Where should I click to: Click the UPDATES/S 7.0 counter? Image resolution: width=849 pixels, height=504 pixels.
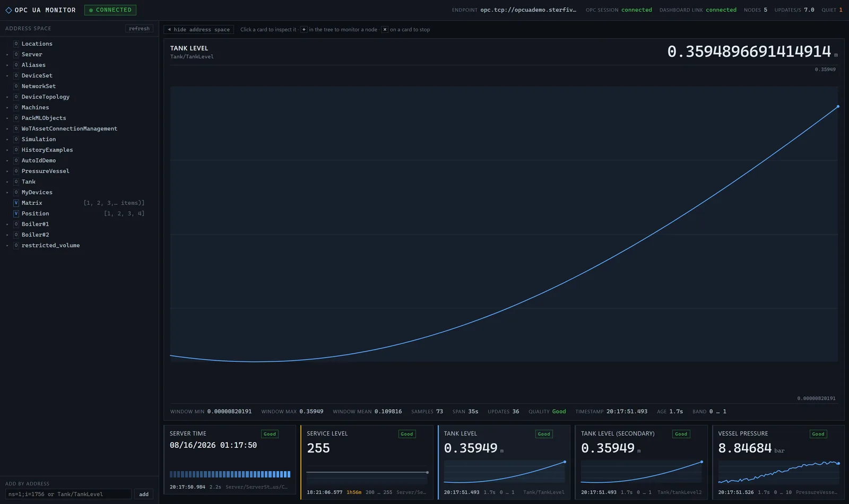point(794,10)
